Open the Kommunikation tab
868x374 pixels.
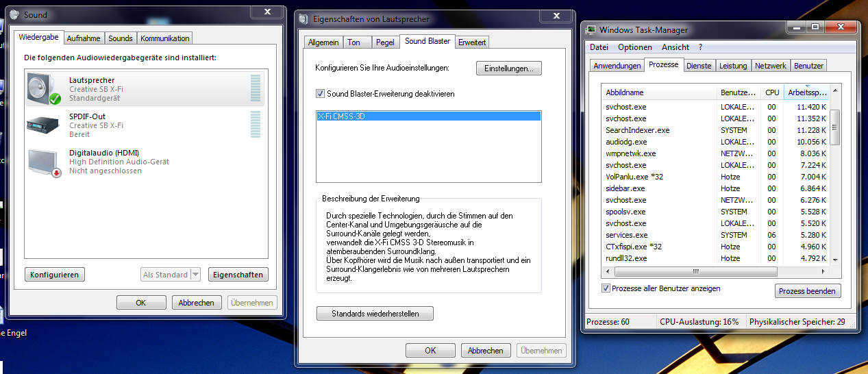coord(165,38)
